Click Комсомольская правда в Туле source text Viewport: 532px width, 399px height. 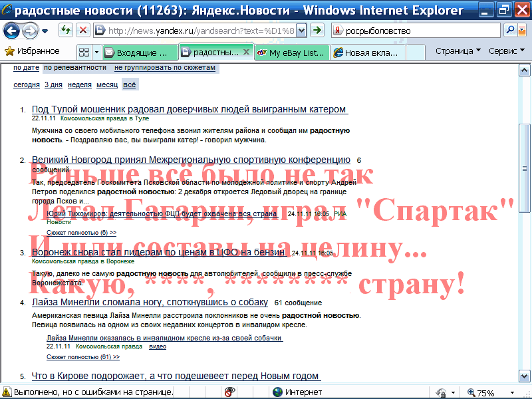[x=105, y=118]
